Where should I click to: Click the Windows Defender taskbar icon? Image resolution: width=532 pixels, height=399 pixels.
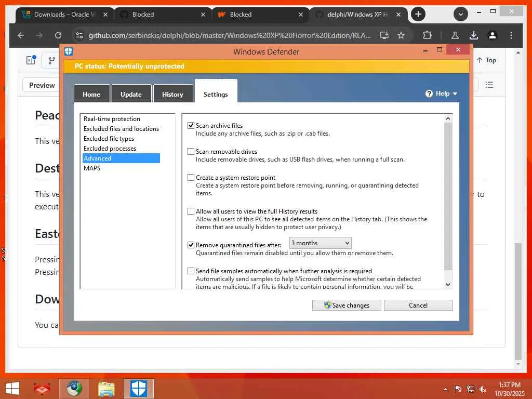click(x=138, y=389)
